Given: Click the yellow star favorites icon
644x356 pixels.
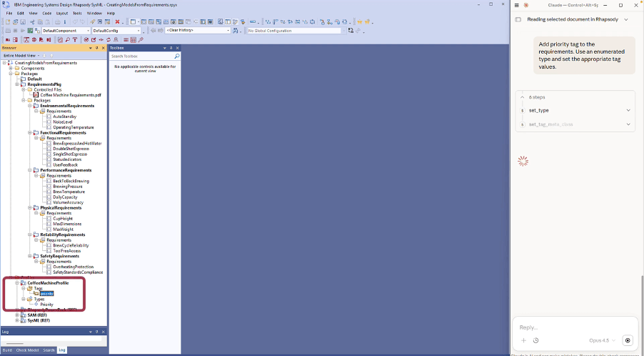Looking at the screenshot, I should (x=360, y=21).
